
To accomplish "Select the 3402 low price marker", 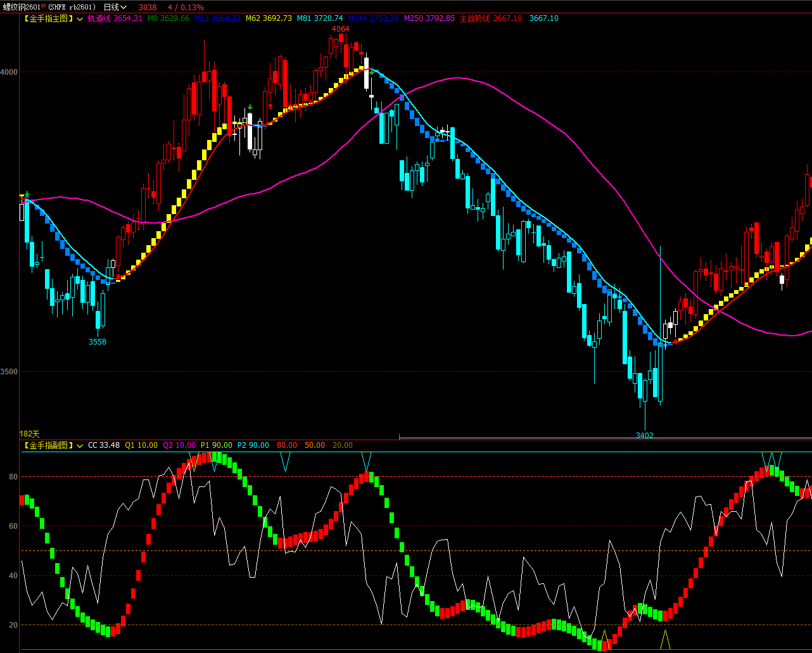I will point(645,435).
